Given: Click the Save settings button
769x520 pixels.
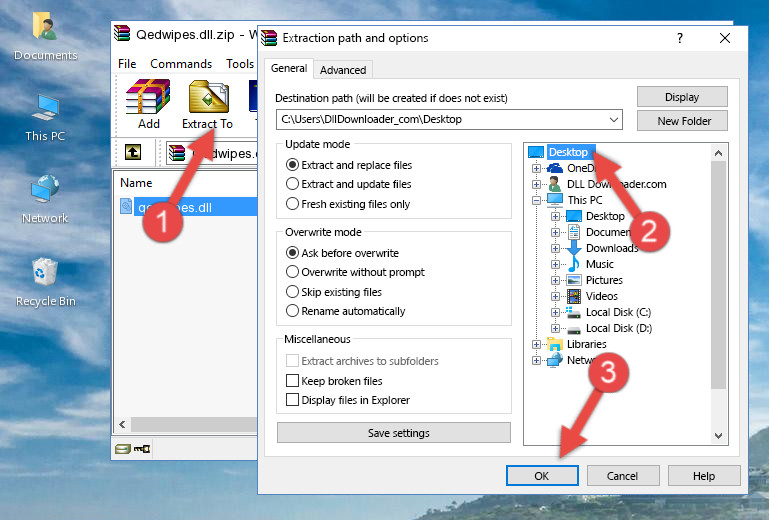Looking at the screenshot, I should click(x=394, y=433).
